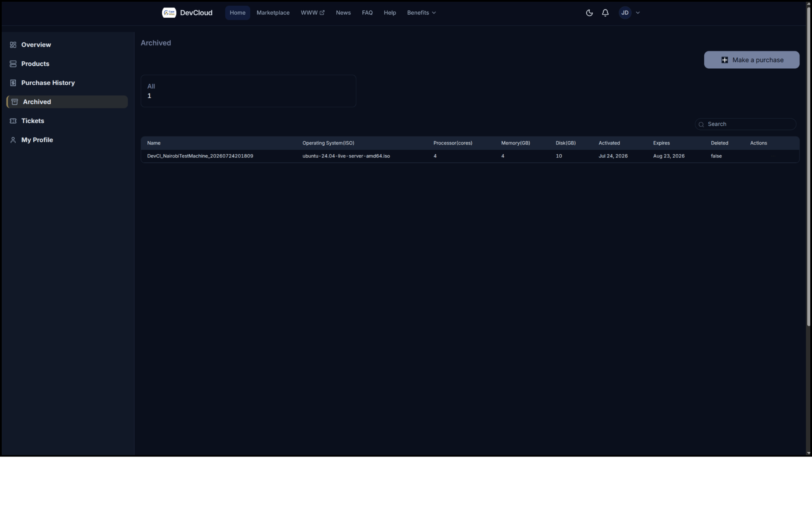Click the Archived page heading
Screen dimensions: 812x505
(156, 43)
